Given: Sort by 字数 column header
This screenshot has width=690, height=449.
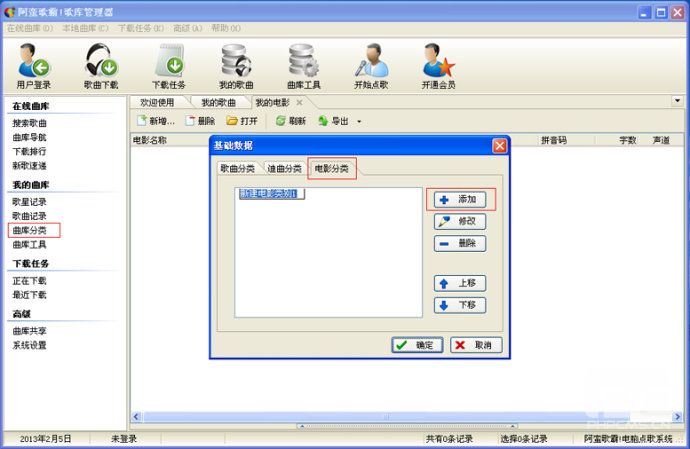Looking at the screenshot, I should point(628,140).
